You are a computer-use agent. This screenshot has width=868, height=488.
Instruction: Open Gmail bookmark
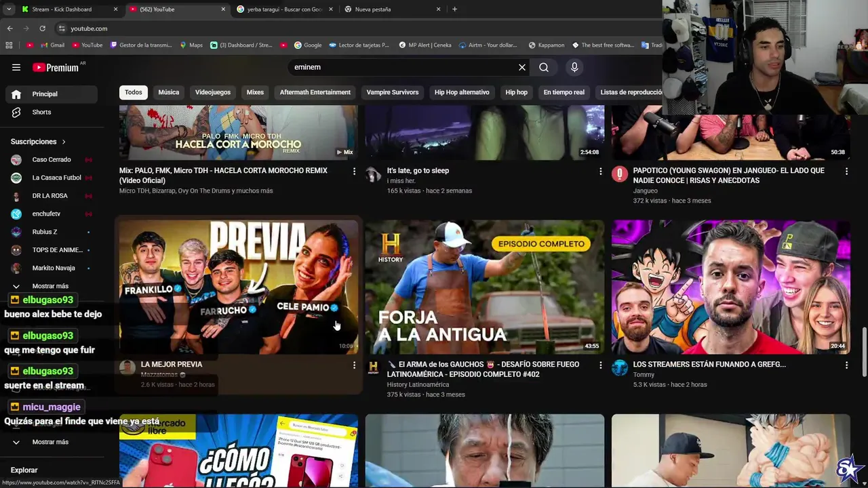52,45
